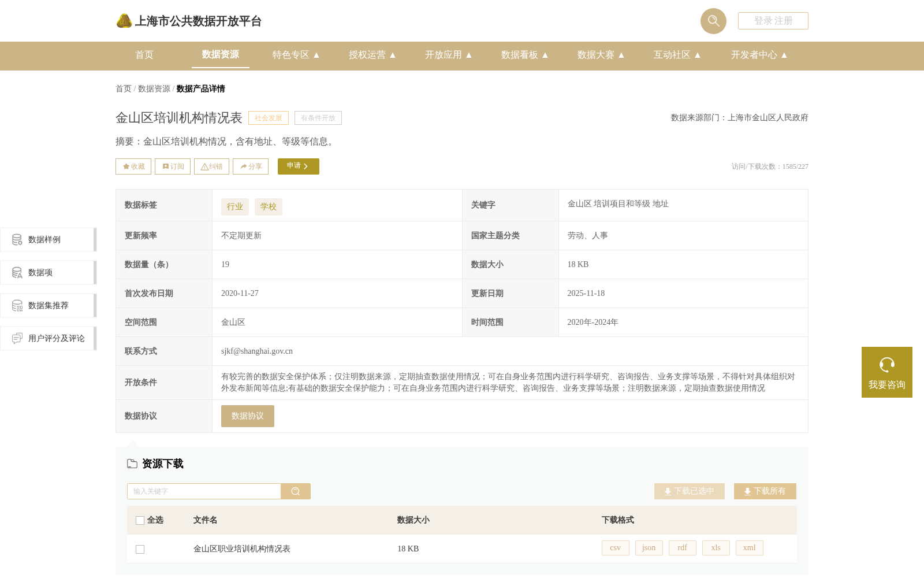Image resolution: width=924 pixels, height=578 pixels.
Task: Select 数据资源 navigation tab
Action: click(x=221, y=54)
